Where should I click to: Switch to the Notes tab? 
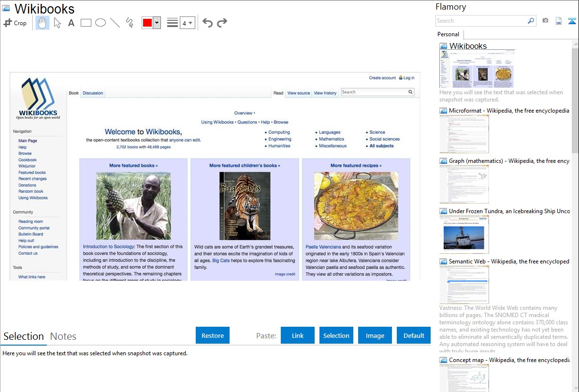coord(63,336)
